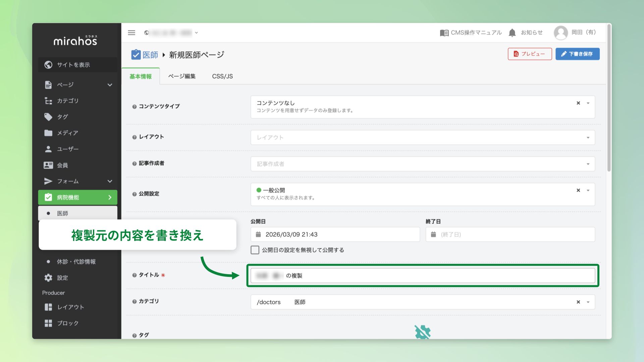Open the 公開設定 dropdown arrow
The image size is (644, 362).
click(x=588, y=190)
